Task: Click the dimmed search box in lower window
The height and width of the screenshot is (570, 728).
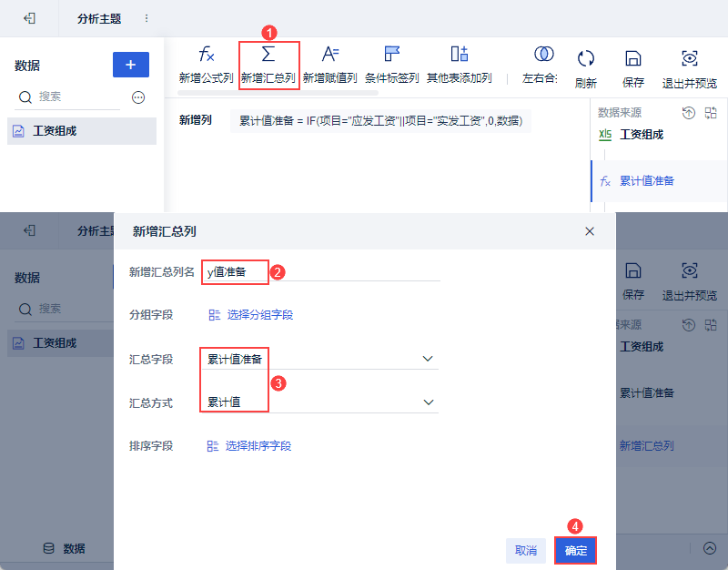Action: click(x=65, y=309)
